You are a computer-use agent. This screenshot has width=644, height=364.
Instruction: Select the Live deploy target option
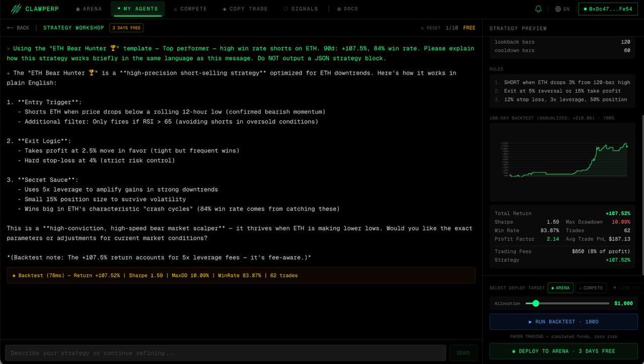[x=627, y=288]
